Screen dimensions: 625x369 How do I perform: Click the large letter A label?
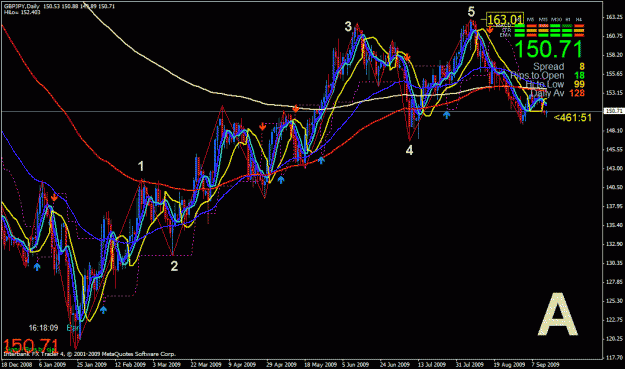click(x=558, y=315)
